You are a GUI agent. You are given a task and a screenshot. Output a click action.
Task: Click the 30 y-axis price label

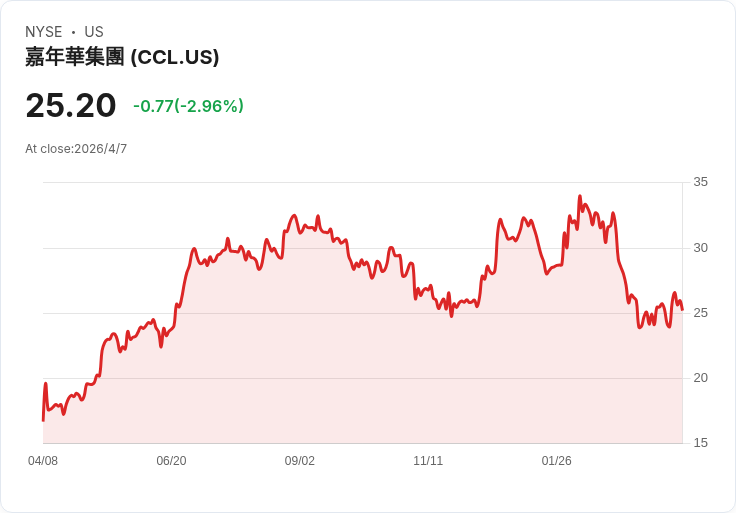[700, 248]
